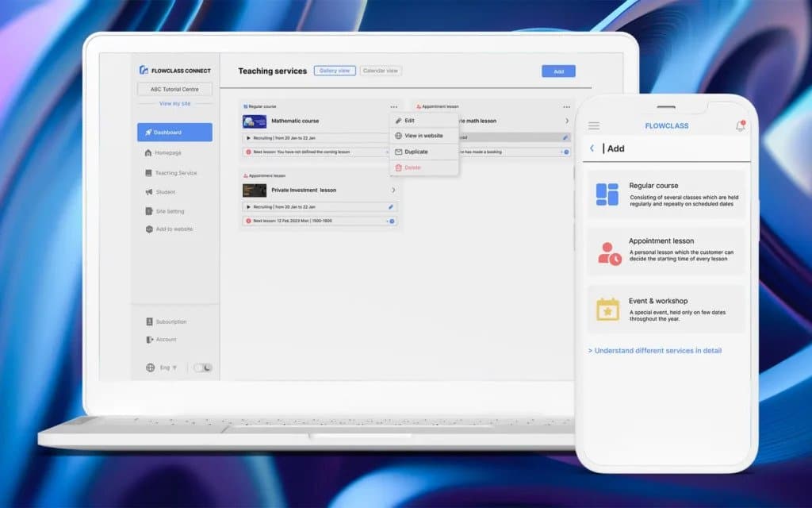Screen dimensions: 812x508
Task: Choose Duplicate from the context menu
Action: point(416,152)
